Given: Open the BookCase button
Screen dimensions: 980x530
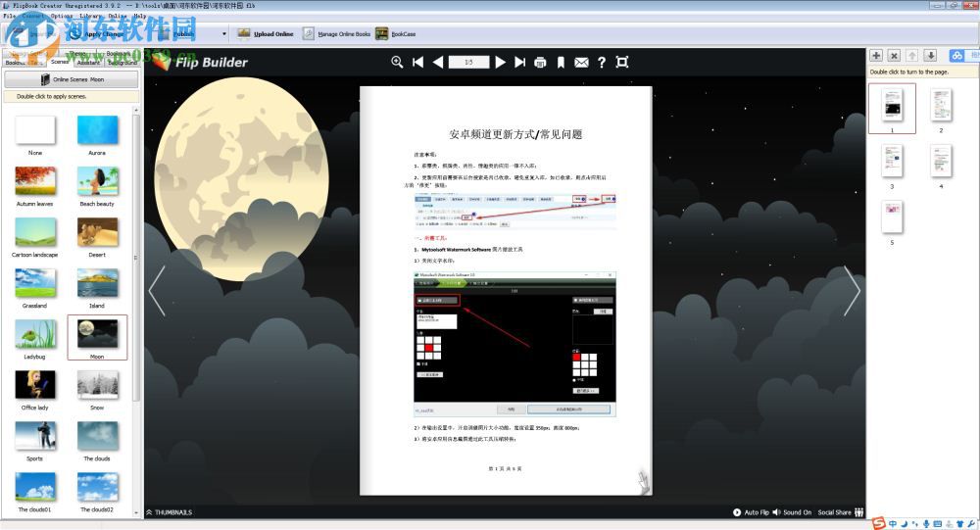Looking at the screenshot, I should pos(396,33).
